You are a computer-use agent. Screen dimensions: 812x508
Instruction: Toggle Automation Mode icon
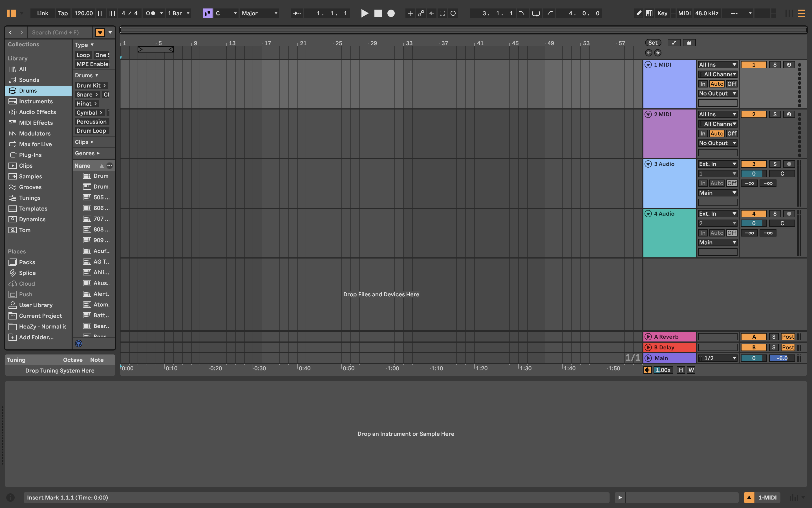click(x=674, y=43)
